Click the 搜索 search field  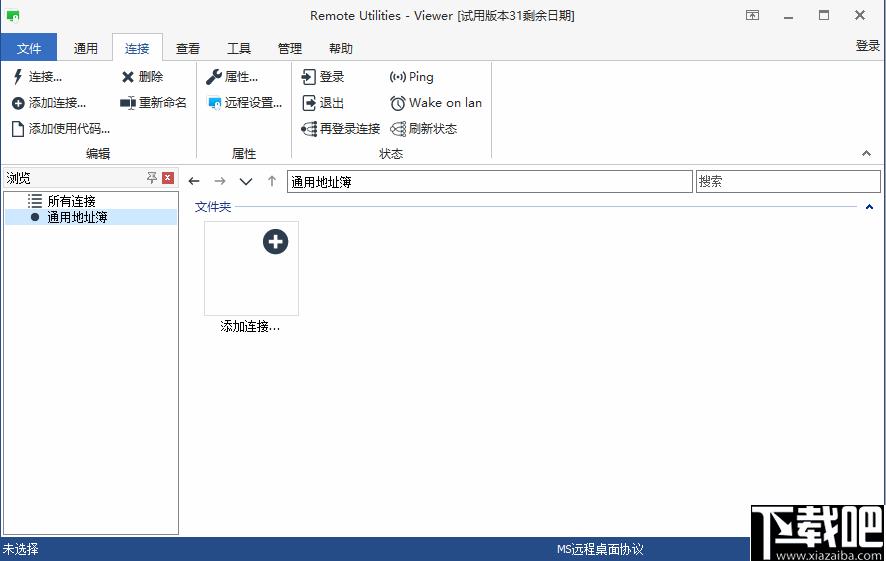coord(788,181)
